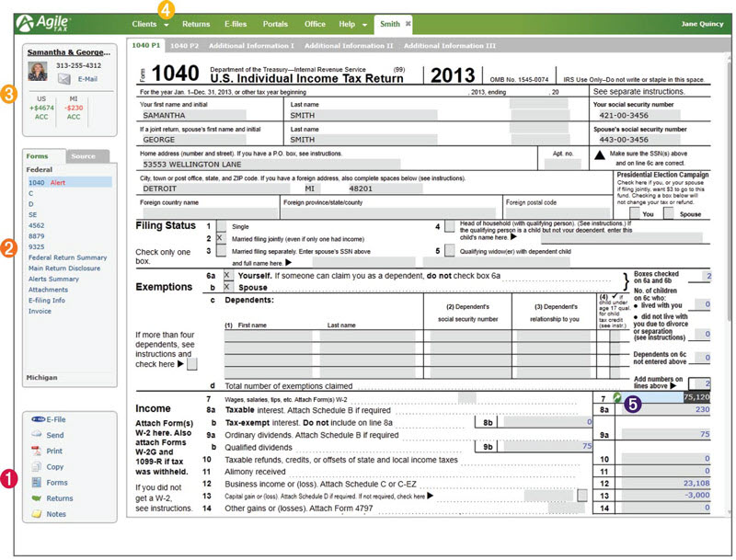Open the Help dropdown arrow
This screenshot has width=736, height=560.
pyautogui.click(x=364, y=25)
